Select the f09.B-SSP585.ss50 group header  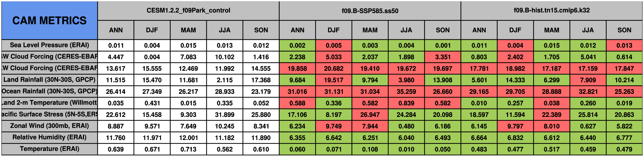[370, 11]
